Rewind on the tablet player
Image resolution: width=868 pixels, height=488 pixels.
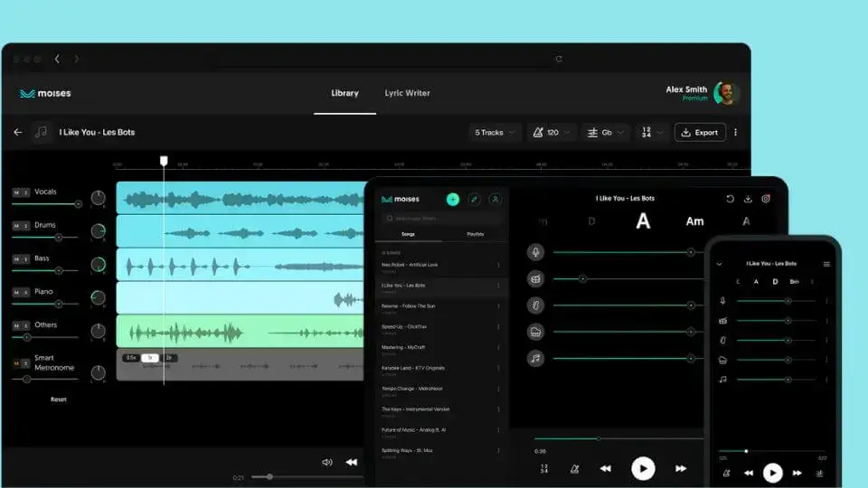[x=606, y=469]
